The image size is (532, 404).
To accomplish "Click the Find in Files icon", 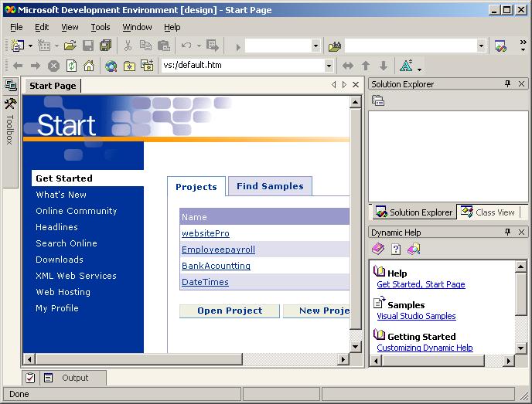I will (x=335, y=46).
